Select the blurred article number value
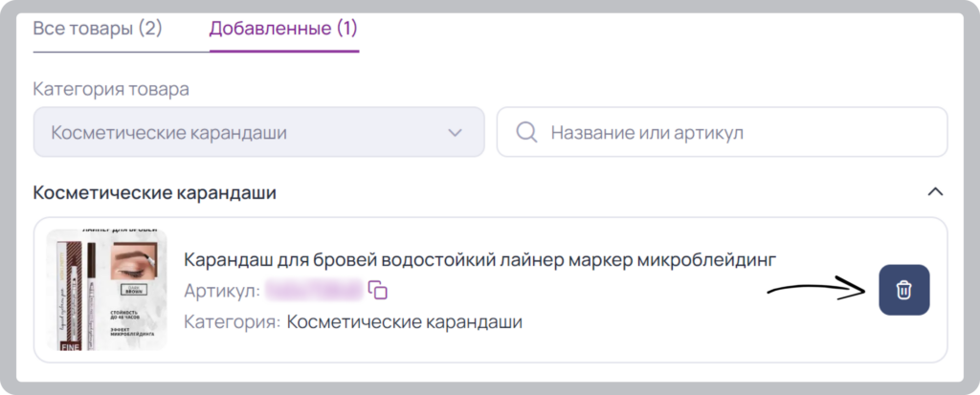980x395 pixels. tap(314, 290)
